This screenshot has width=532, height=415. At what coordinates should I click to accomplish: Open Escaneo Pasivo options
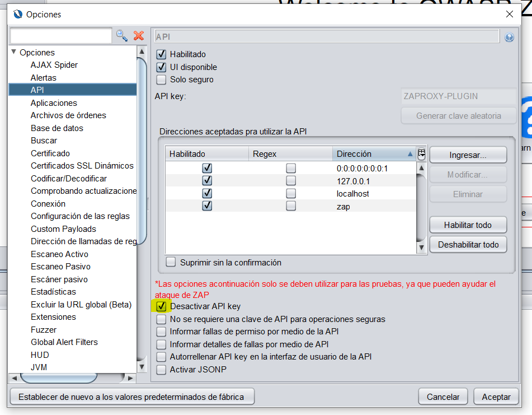60,267
